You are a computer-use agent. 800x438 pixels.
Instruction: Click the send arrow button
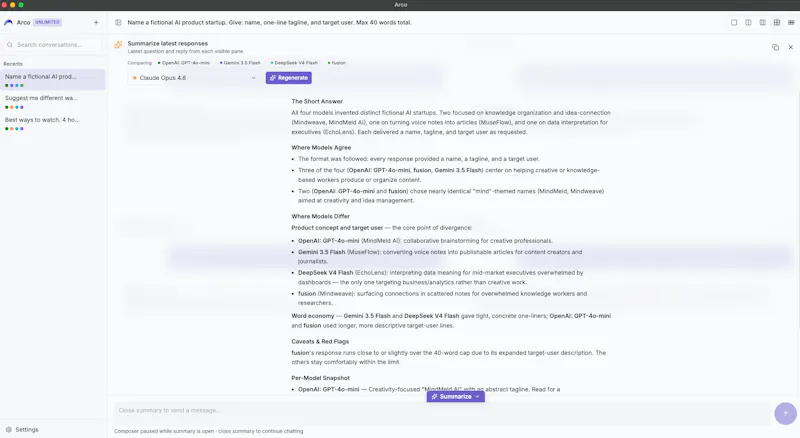(785, 413)
